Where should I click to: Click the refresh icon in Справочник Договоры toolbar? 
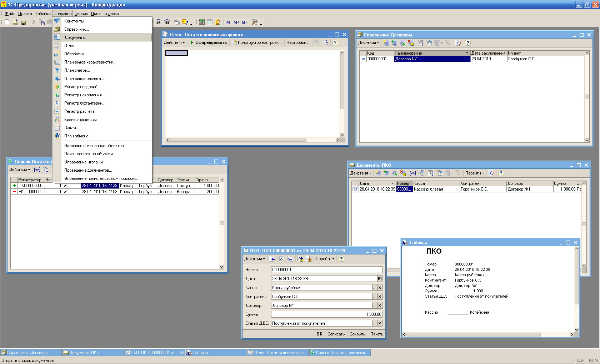click(458, 43)
